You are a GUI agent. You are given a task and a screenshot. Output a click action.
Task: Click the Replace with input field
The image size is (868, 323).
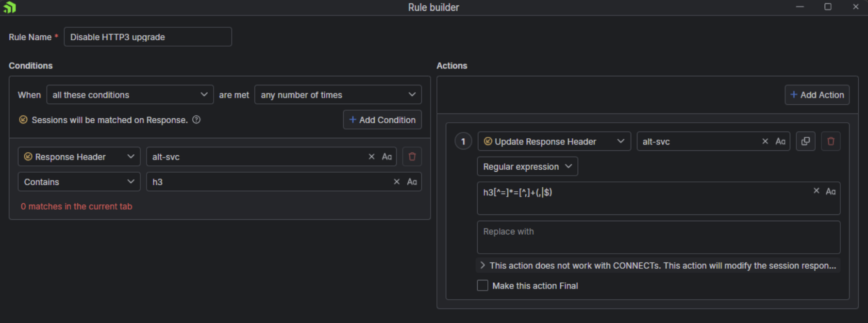click(658, 237)
